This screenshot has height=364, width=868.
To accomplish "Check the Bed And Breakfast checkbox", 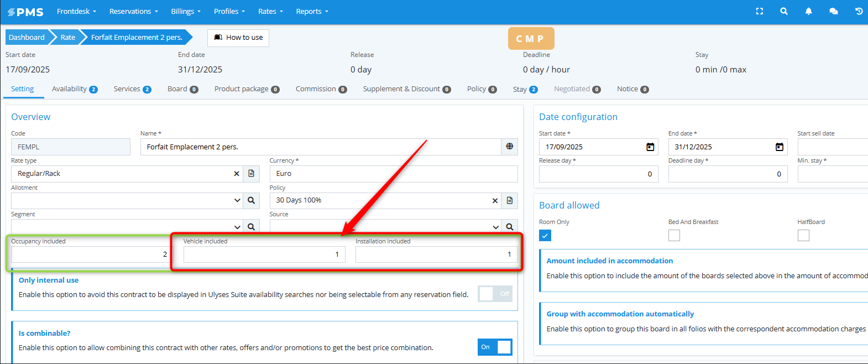I will tap(674, 236).
